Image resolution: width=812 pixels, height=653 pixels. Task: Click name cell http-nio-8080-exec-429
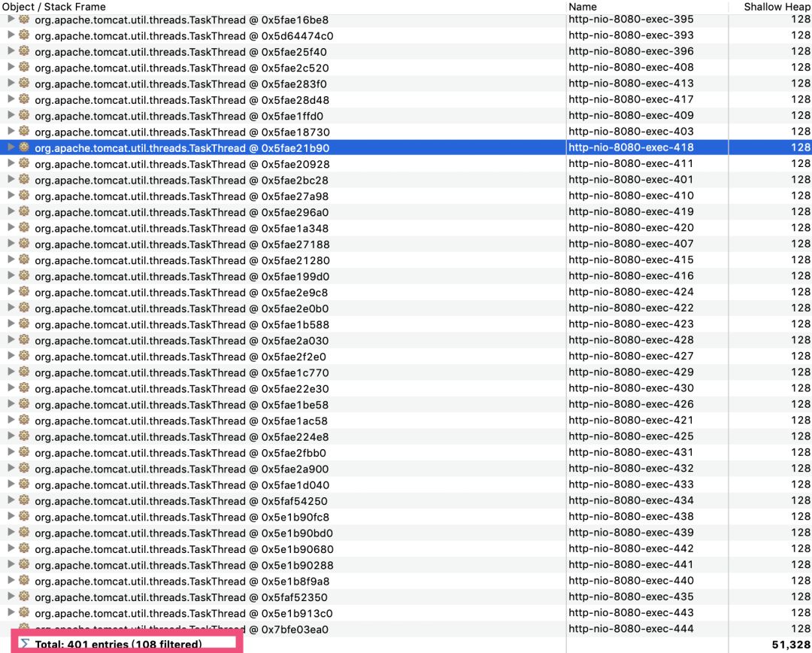(x=631, y=372)
